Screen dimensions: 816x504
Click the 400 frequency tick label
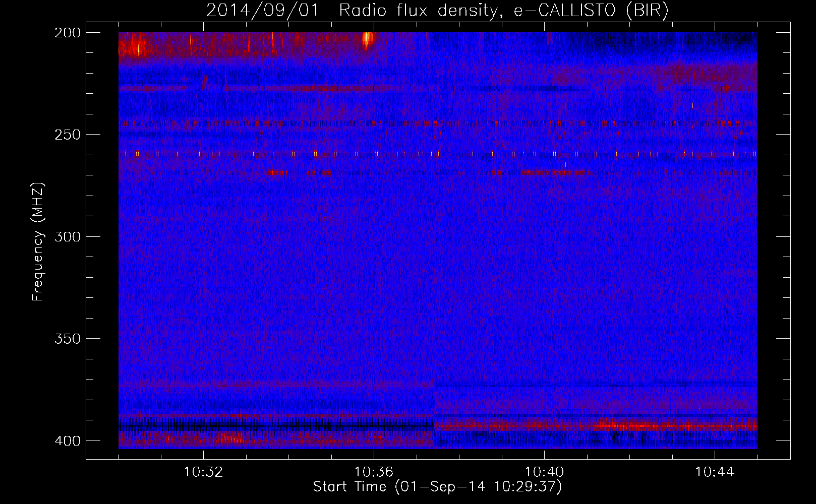pyautogui.click(x=68, y=440)
